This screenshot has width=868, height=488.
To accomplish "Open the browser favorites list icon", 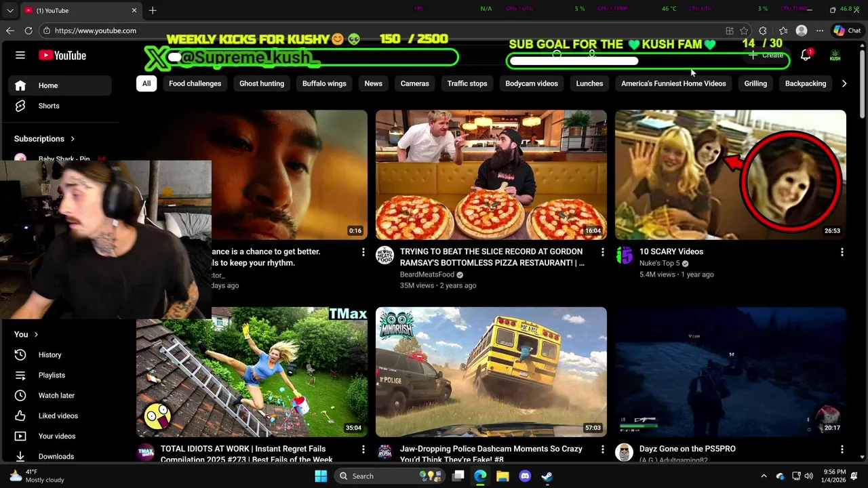I will click(x=783, y=30).
